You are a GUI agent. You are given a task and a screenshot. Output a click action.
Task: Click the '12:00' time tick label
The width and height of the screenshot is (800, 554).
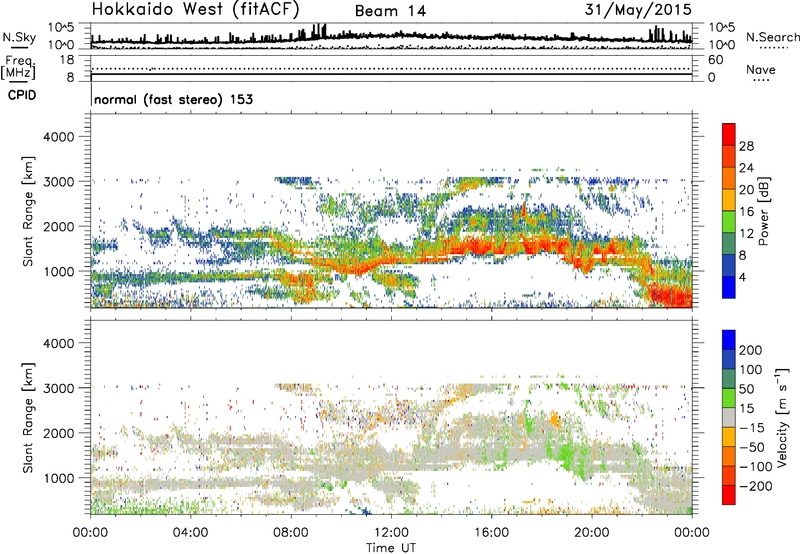pos(391,533)
